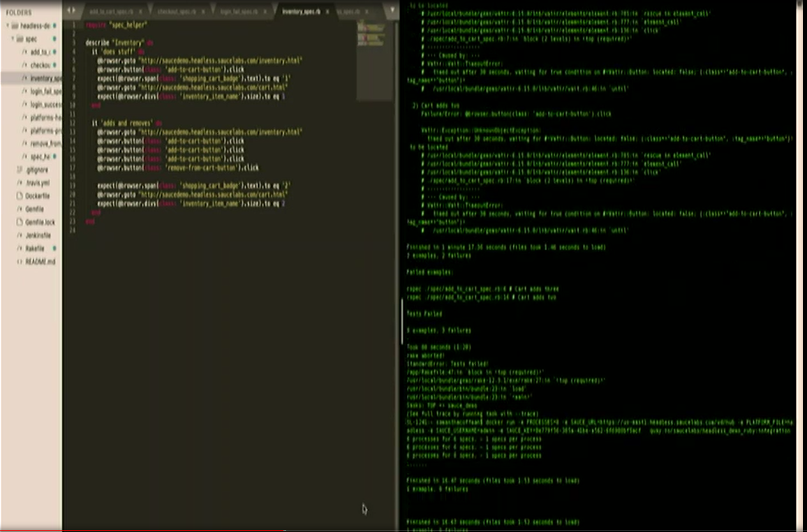Close the login_fail_spec.rb tab
The height and width of the screenshot is (532, 807).
265,11
